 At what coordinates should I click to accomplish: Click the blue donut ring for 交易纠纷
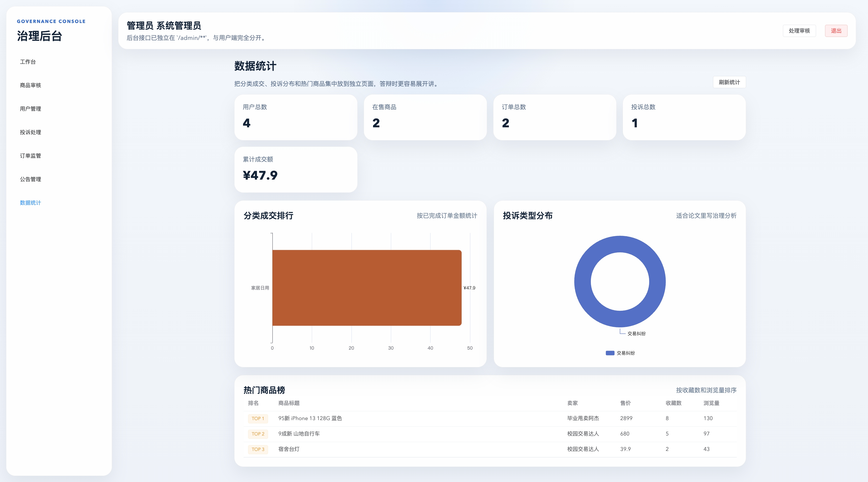pos(583,282)
